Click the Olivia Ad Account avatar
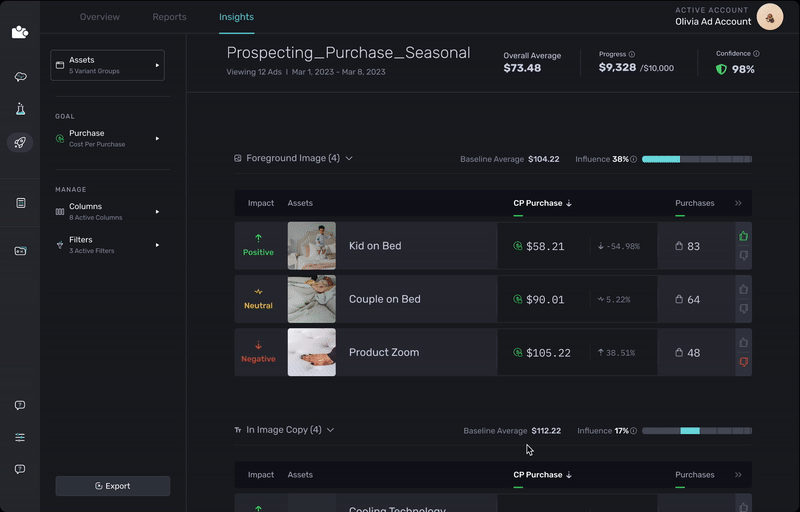Screen dimensions: 800x512 [x=769, y=17]
